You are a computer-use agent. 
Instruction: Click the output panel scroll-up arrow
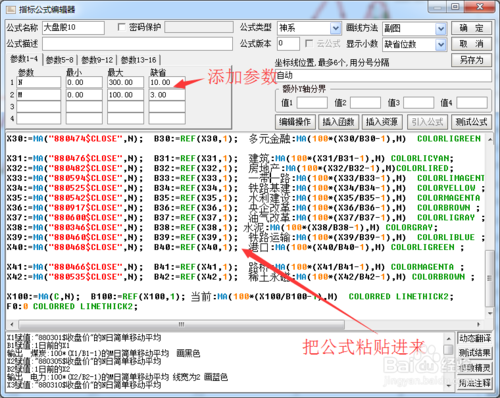point(449,339)
